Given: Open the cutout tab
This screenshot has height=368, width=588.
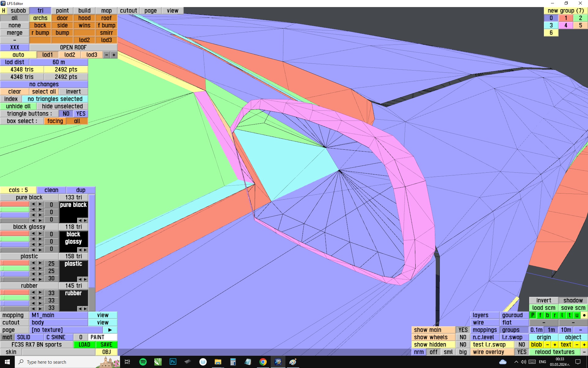Looking at the screenshot, I should tap(128, 11).
